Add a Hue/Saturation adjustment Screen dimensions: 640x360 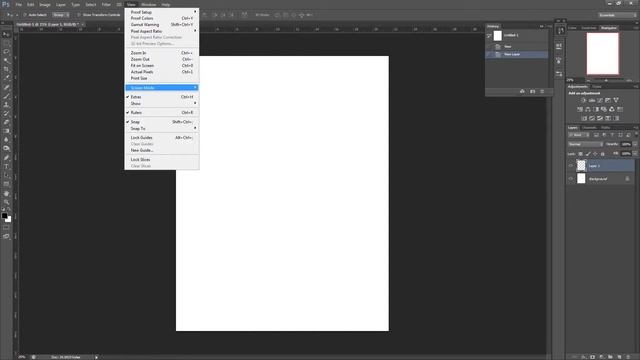580,109
